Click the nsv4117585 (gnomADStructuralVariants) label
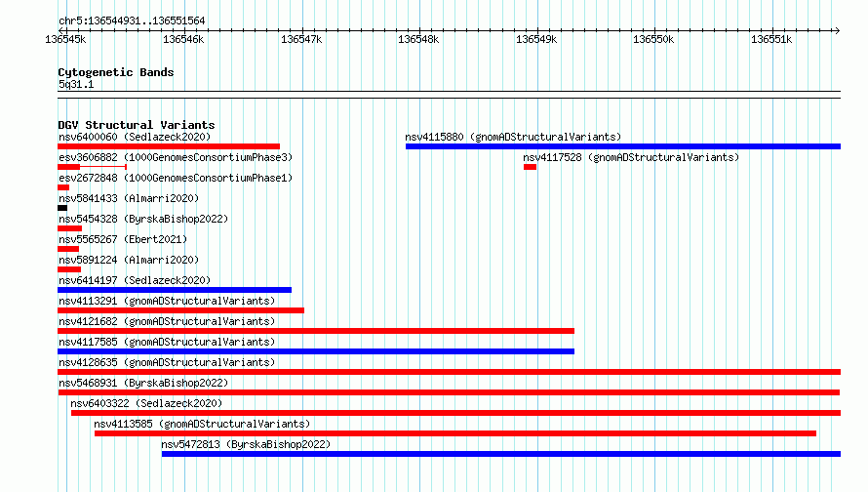 tap(167, 342)
